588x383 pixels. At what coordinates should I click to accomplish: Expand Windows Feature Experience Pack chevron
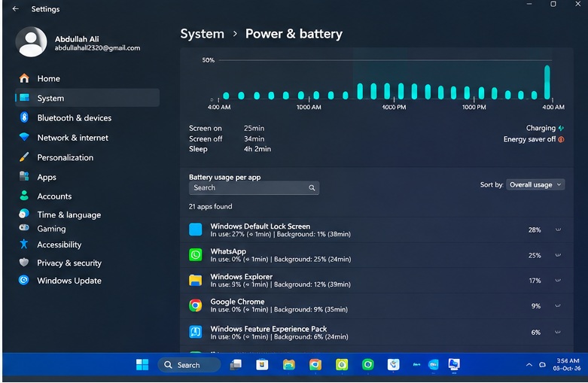pos(558,332)
